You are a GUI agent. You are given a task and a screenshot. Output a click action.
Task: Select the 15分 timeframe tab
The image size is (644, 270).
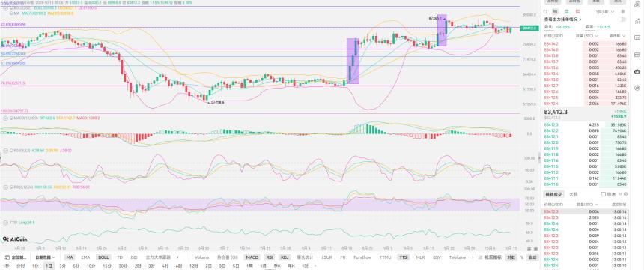pyautogui.click(x=107, y=266)
